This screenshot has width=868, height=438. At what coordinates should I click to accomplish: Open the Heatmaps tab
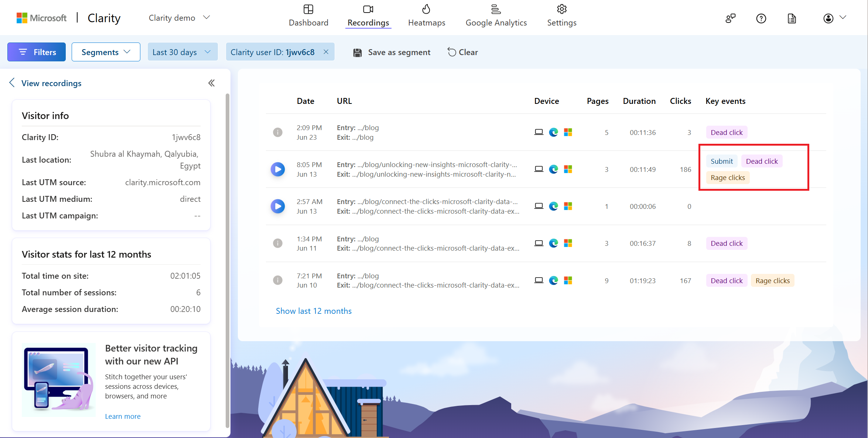pyautogui.click(x=426, y=16)
